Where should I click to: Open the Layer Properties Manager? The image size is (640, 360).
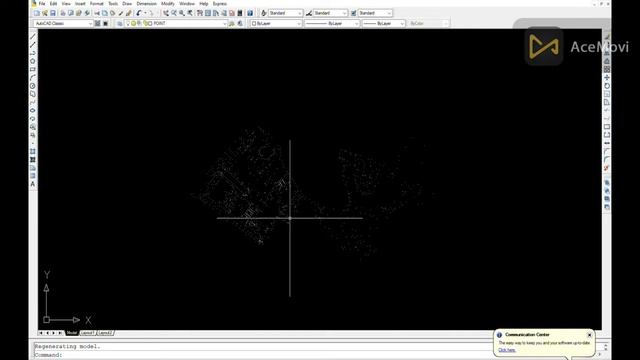click(120, 24)
